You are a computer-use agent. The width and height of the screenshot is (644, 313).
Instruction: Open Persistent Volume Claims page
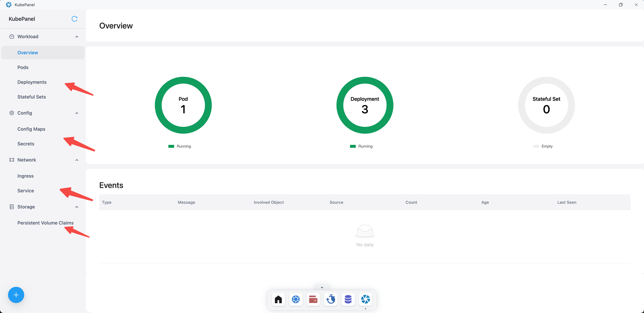point(45,223)
